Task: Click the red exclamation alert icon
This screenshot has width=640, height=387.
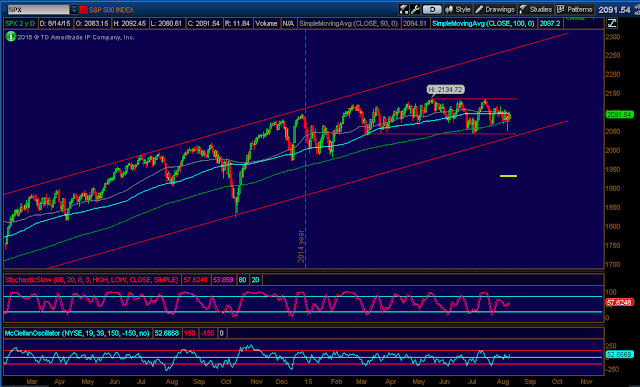Action: pos(84,9)
